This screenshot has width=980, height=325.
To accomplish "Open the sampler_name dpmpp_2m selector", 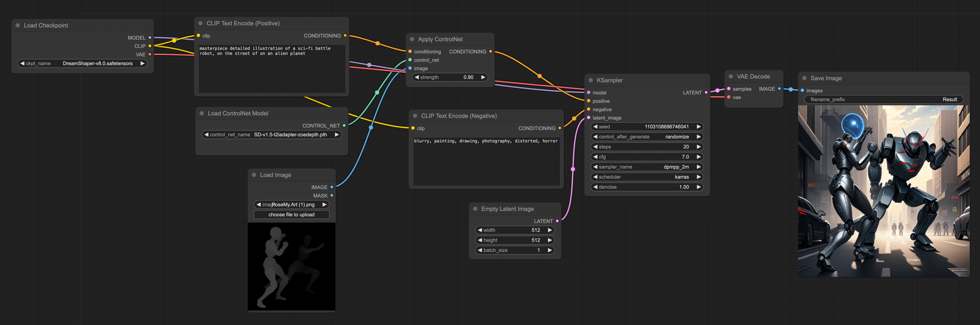I will (x=647, y=167).
